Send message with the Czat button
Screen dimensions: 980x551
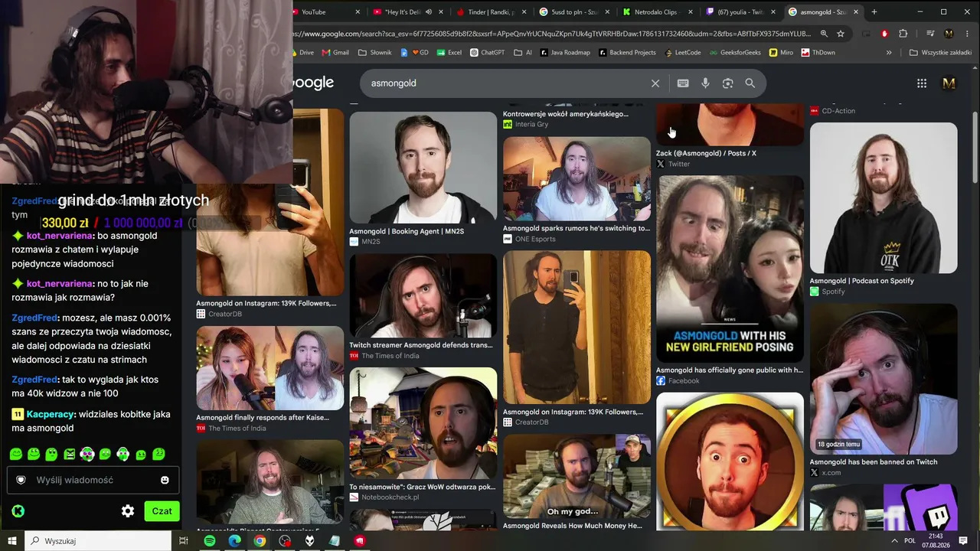(162, 511)
